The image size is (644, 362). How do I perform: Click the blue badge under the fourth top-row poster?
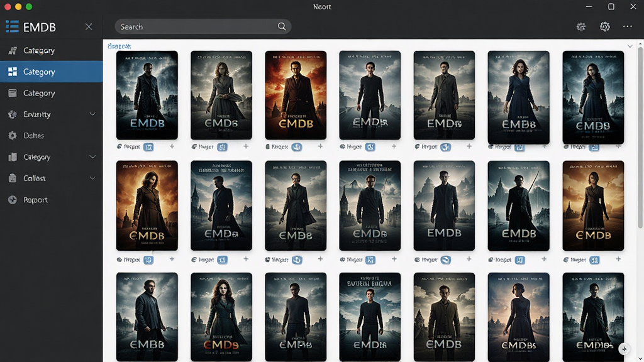click(x=370, y=147)
